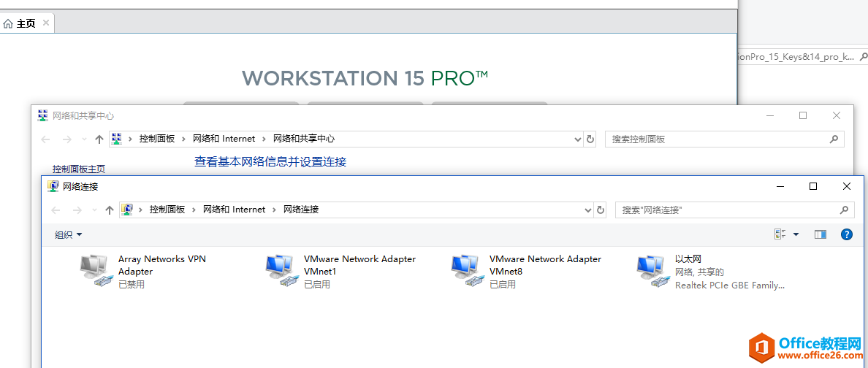The height and width of the screenshot is (368, 868).
Task: Click 网络连接 breadcrumb in address bar
Action: coord(301,210)
